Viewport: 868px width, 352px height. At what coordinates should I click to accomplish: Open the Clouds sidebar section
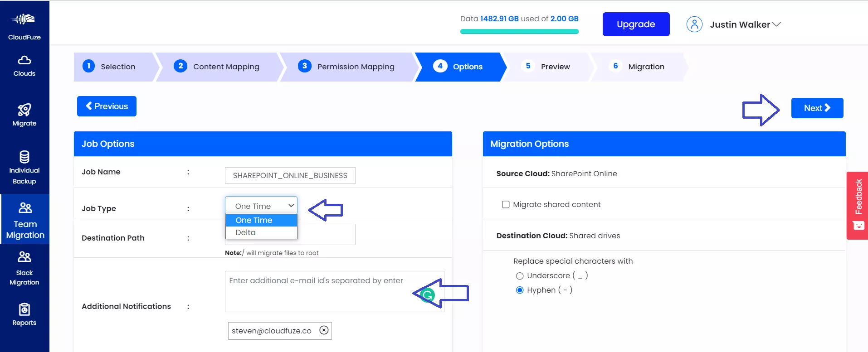pos(24,66)
